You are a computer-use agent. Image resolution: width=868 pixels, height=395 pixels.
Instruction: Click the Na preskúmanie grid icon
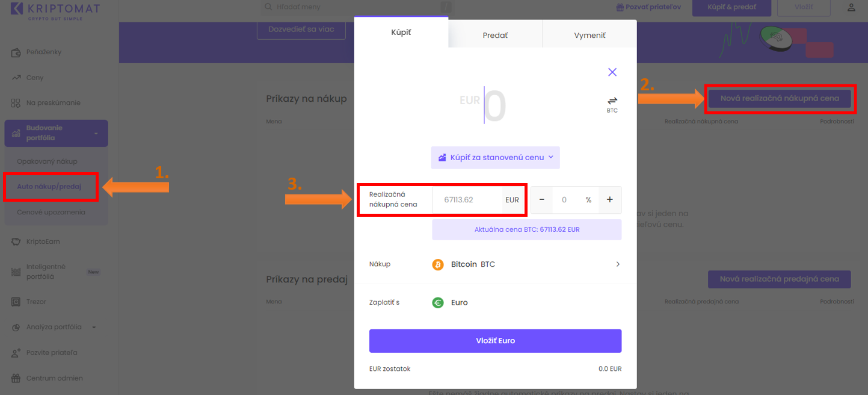click(16, 103)
